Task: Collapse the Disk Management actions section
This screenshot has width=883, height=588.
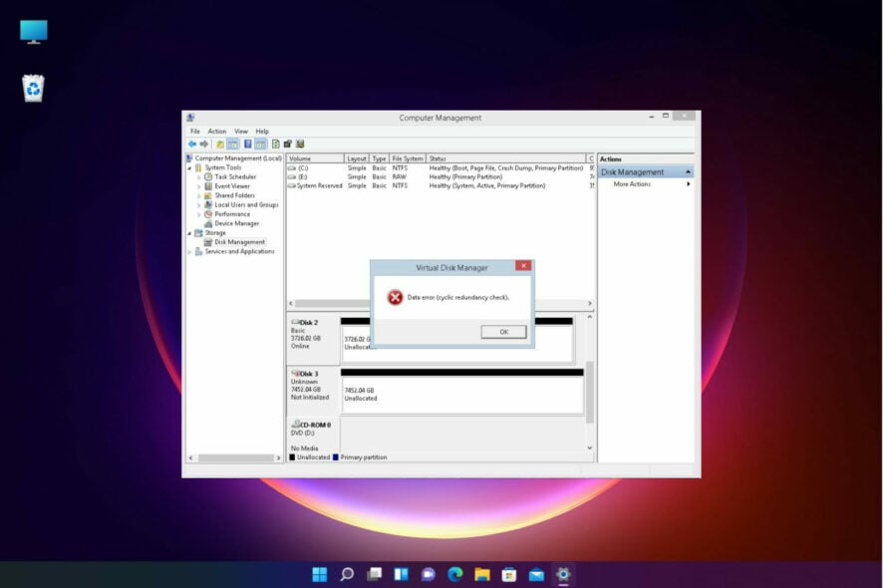Action: [688, 172]
